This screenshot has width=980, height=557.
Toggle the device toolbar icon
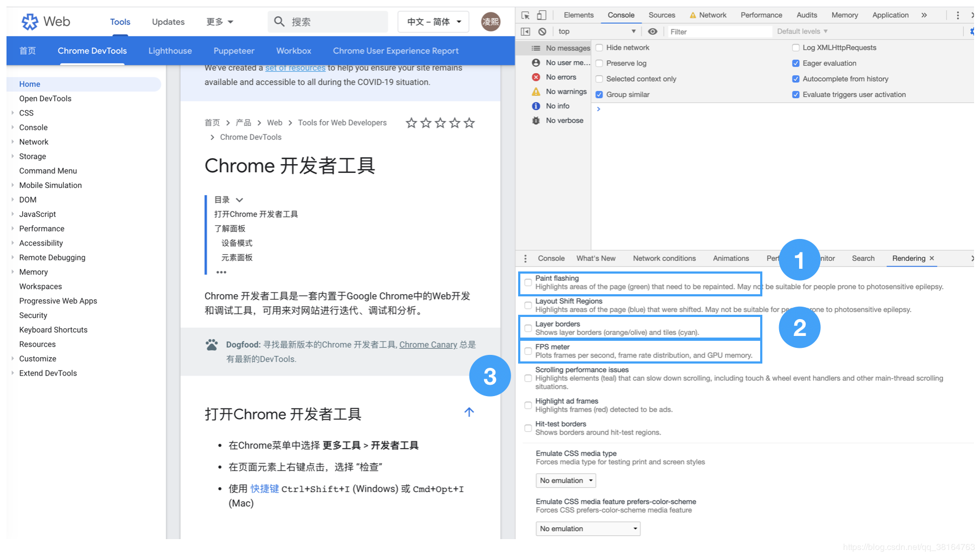coord(541,15)
